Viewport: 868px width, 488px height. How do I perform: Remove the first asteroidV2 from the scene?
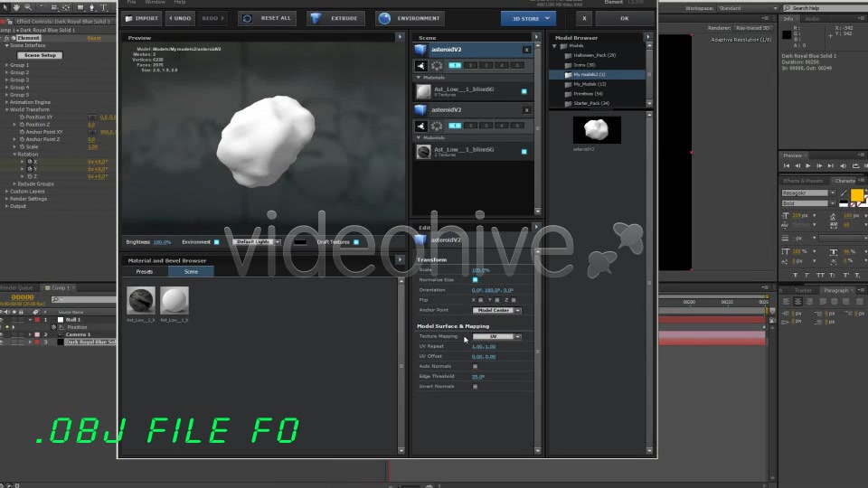526,50
